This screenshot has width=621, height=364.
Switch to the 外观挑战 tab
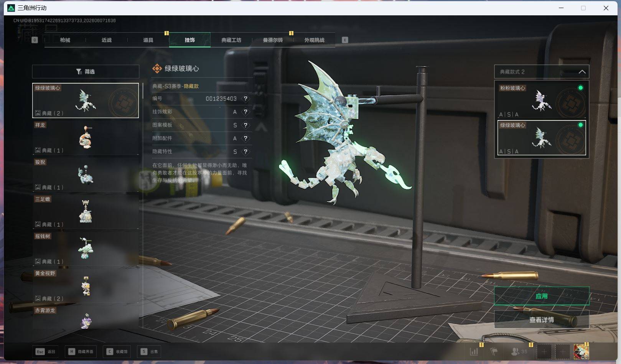click(314, 40)
